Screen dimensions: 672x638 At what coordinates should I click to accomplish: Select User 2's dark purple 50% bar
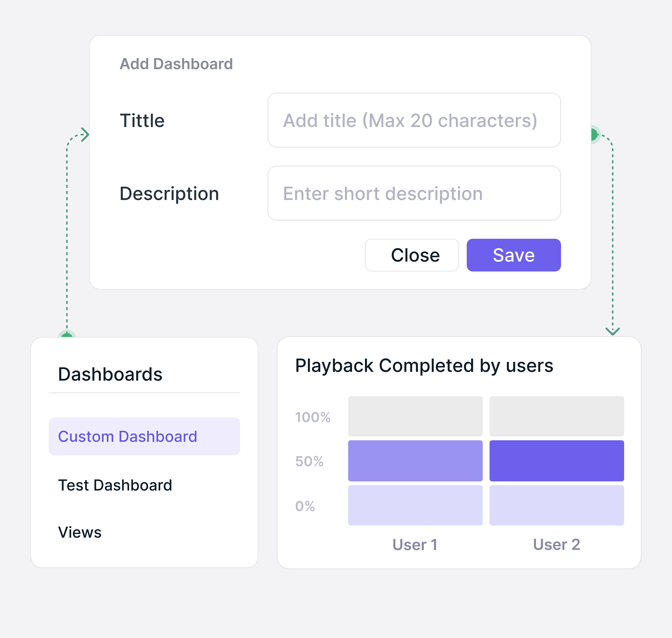556,461
